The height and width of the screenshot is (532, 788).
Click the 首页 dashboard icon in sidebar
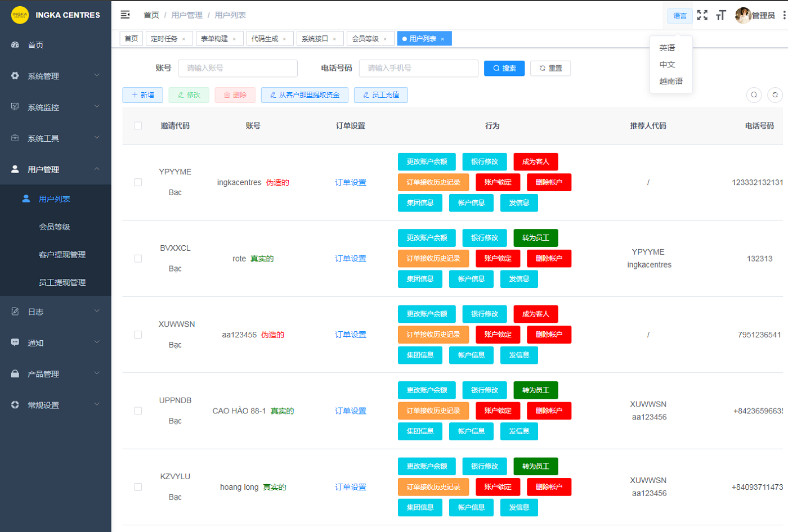(15, 45)
